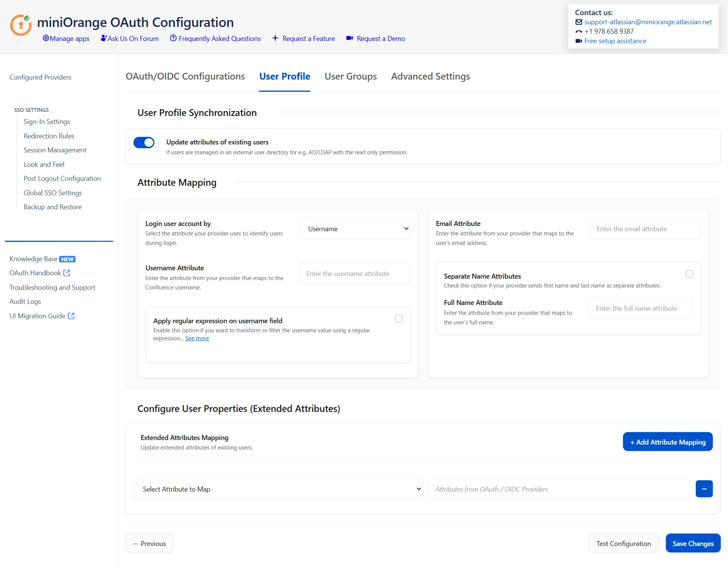Click the full name attribute input
The image size is (728, 566).
pos(640,308)
